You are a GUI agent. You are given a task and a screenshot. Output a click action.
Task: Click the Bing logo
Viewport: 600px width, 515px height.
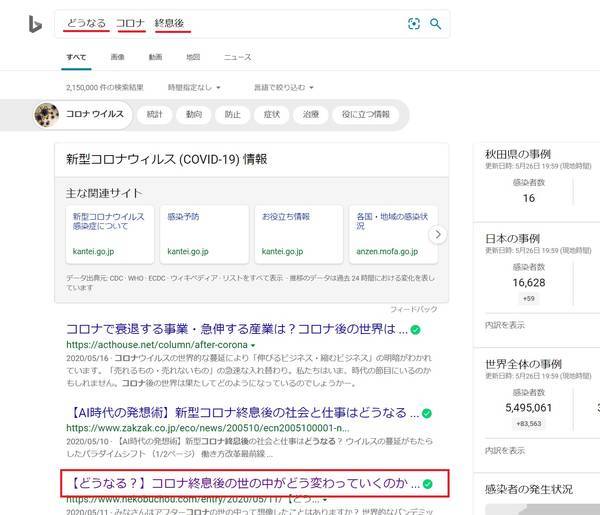[35, 24]
